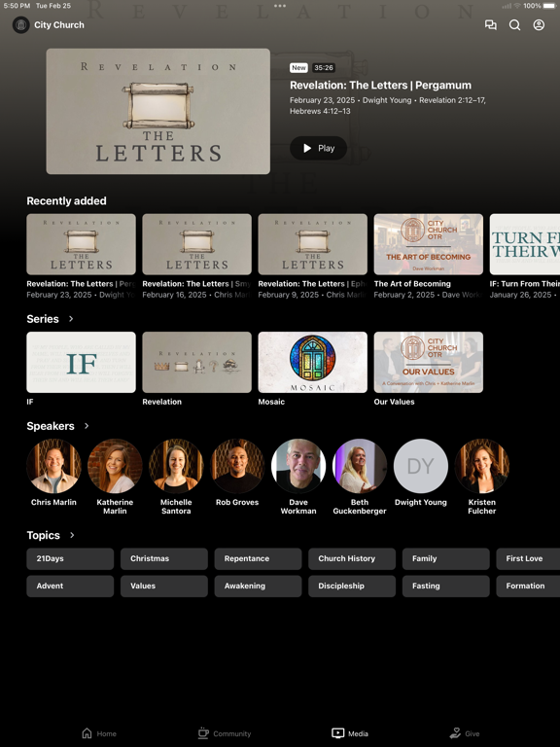The height and width of the screenshot is (747, 560).
Task: Open The Art of Becoming thumbnail
Action: point(428,244)
